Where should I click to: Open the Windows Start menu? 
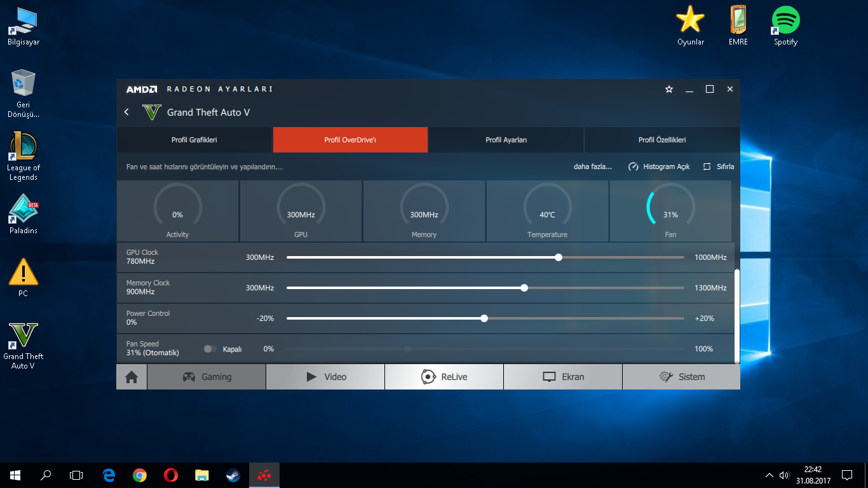click(15, 475)
